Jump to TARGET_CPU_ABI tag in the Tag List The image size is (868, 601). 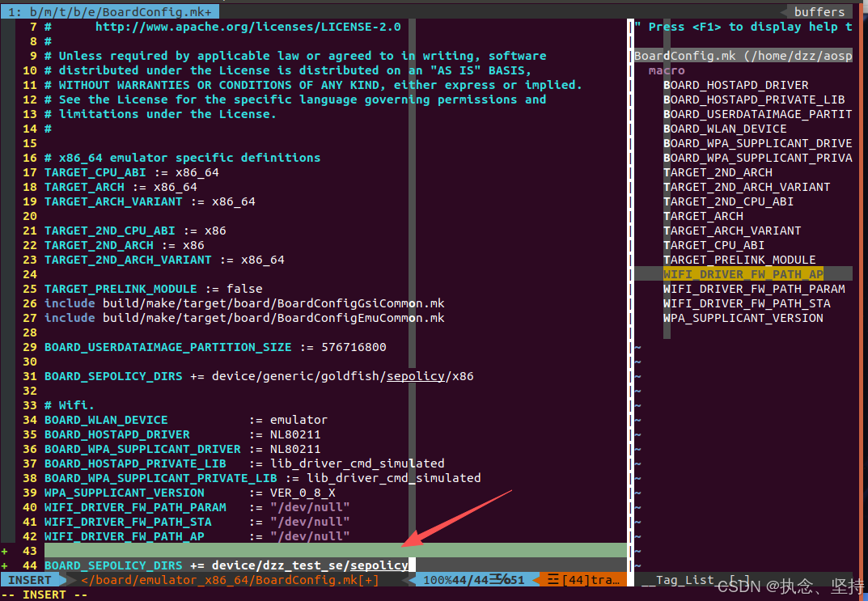(x=713, y=245)
